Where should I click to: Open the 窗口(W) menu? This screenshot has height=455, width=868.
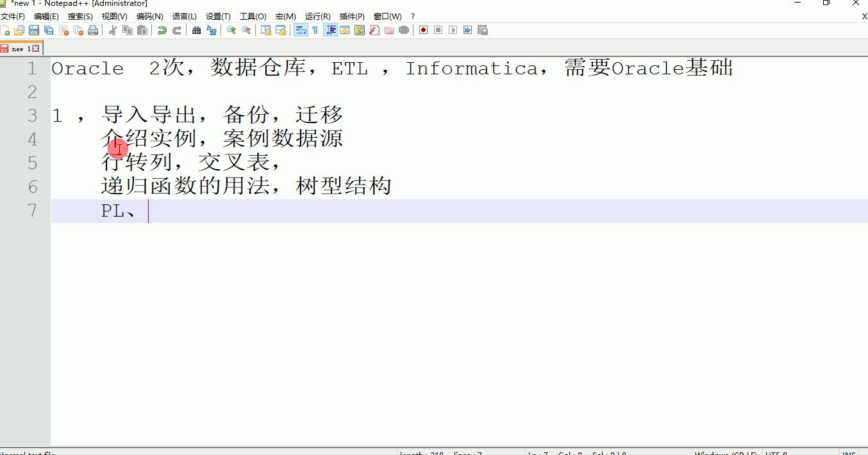click(388, 16)
